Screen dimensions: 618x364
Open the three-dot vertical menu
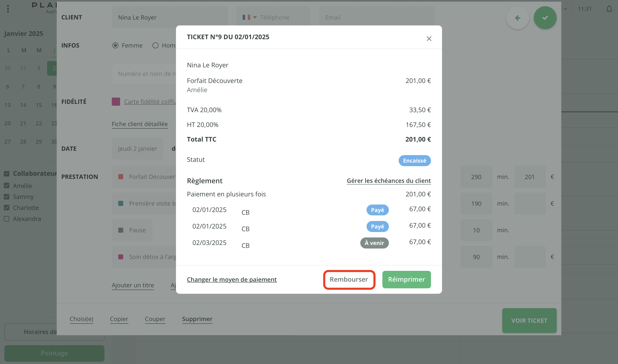(x=8, y=9)
